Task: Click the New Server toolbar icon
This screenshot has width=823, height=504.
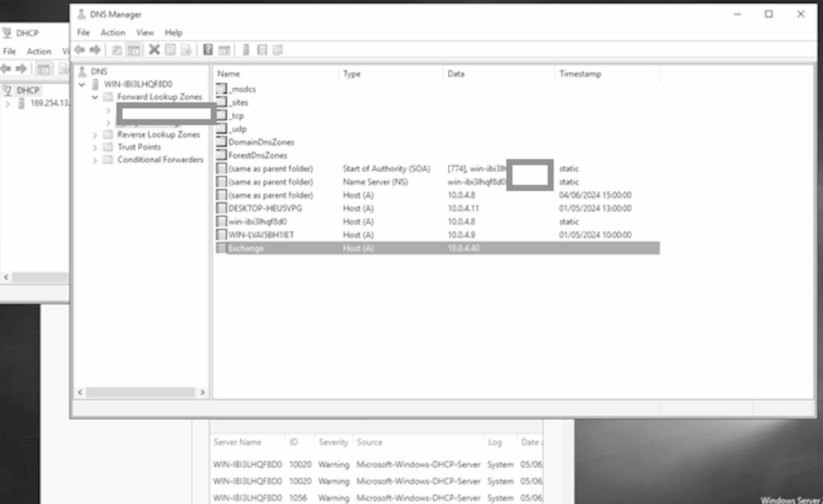Action: [246, 50]
